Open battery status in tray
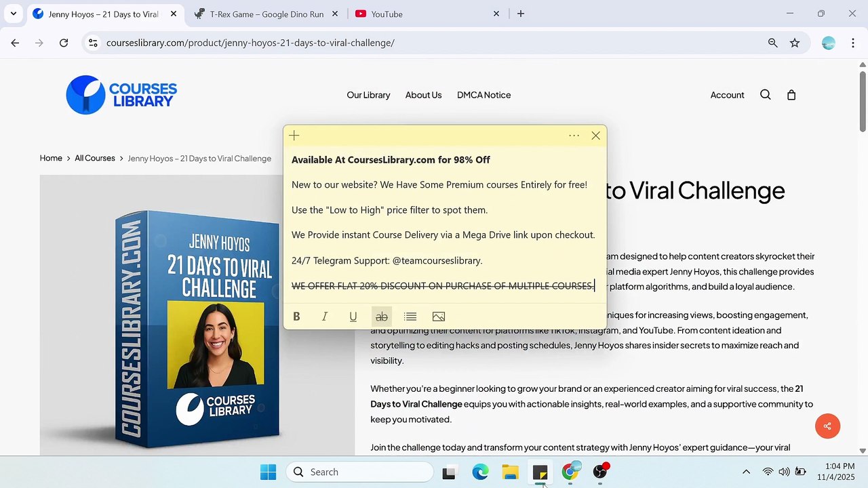The width and height of the screenshot is (868, 488). 801,472
